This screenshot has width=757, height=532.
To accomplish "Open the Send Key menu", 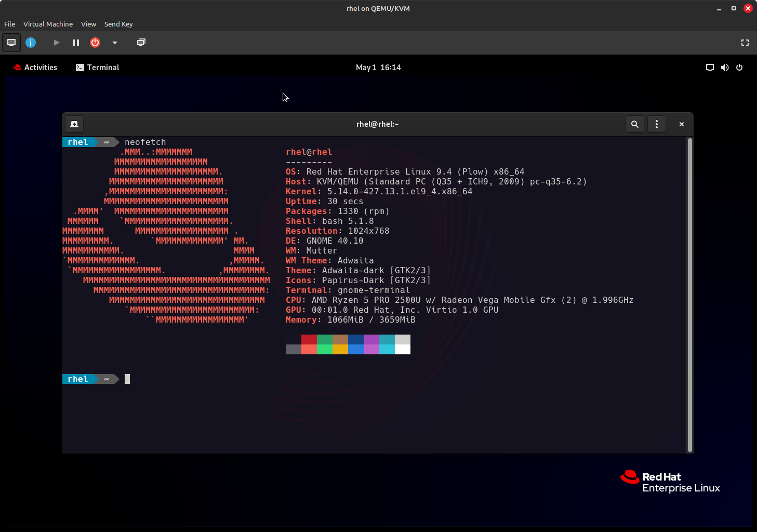I will pos(118,24).
